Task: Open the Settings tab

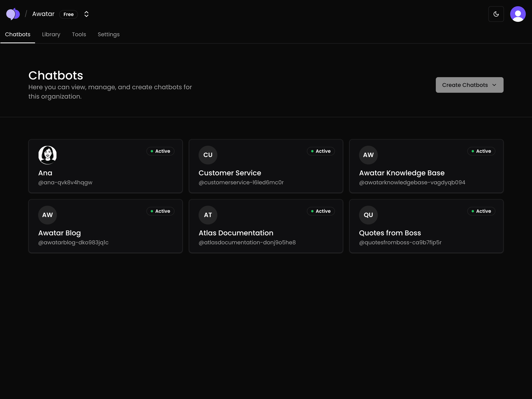Action: [108, 34]
